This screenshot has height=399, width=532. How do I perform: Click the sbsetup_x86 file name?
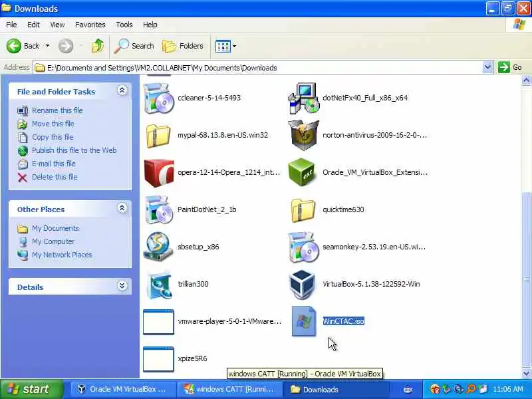click(x=198, y=247)
